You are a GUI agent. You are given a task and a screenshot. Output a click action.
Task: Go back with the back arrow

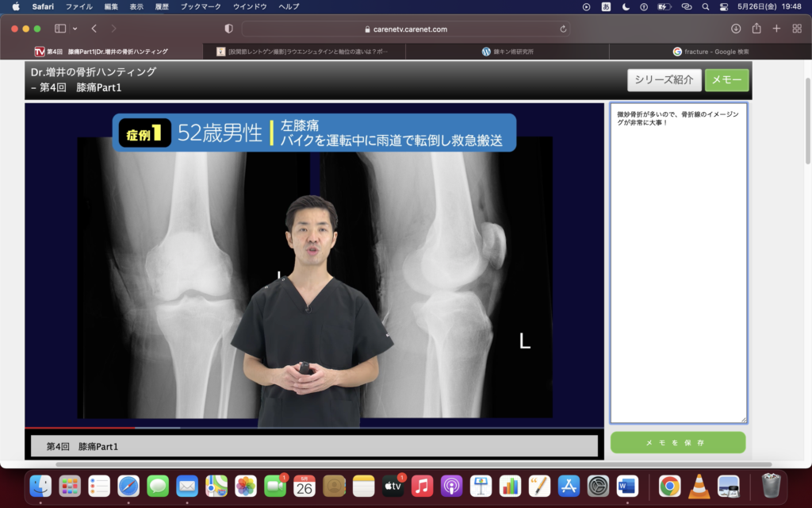coord(94,29)
